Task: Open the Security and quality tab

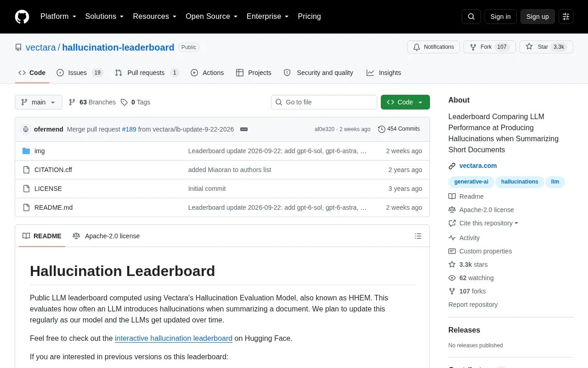Action: click(x=318, y=73)
